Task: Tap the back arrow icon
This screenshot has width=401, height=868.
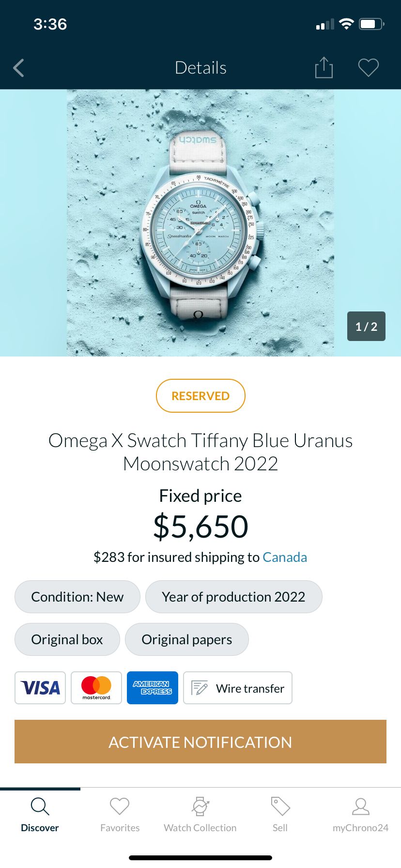Action: pos(19,68)
